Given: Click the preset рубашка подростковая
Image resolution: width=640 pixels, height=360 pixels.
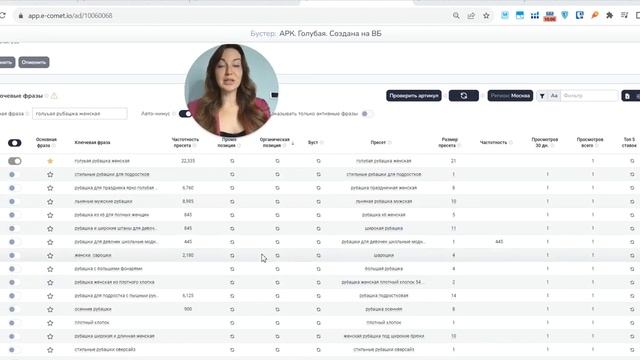Looking at the screenshot, I should coord(384,296).
